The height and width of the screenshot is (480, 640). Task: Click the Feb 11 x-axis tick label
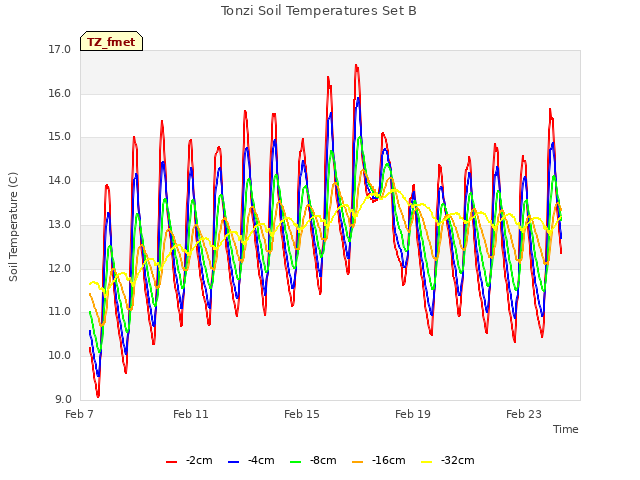click(x=191, y=414)
